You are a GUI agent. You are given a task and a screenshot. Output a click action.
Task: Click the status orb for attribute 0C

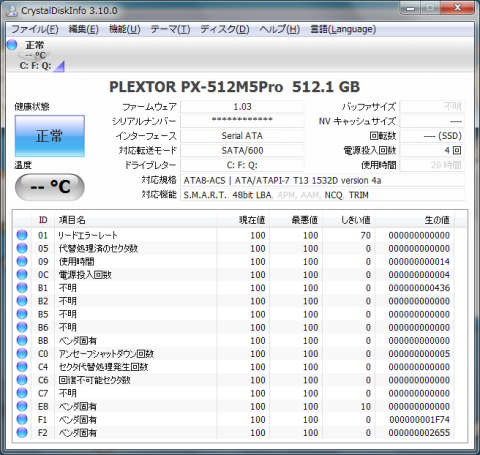(22, 275)
